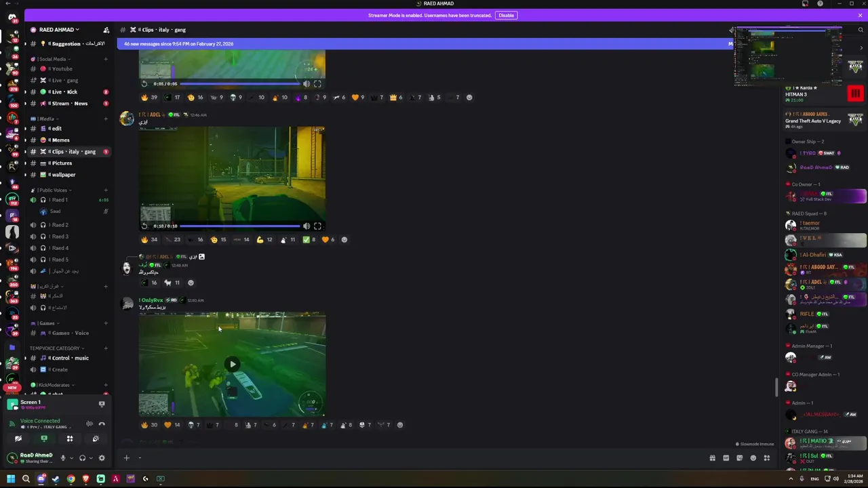868x488 pixels.
Task: Open Control · music channel
Action: [x=70, y=358]
